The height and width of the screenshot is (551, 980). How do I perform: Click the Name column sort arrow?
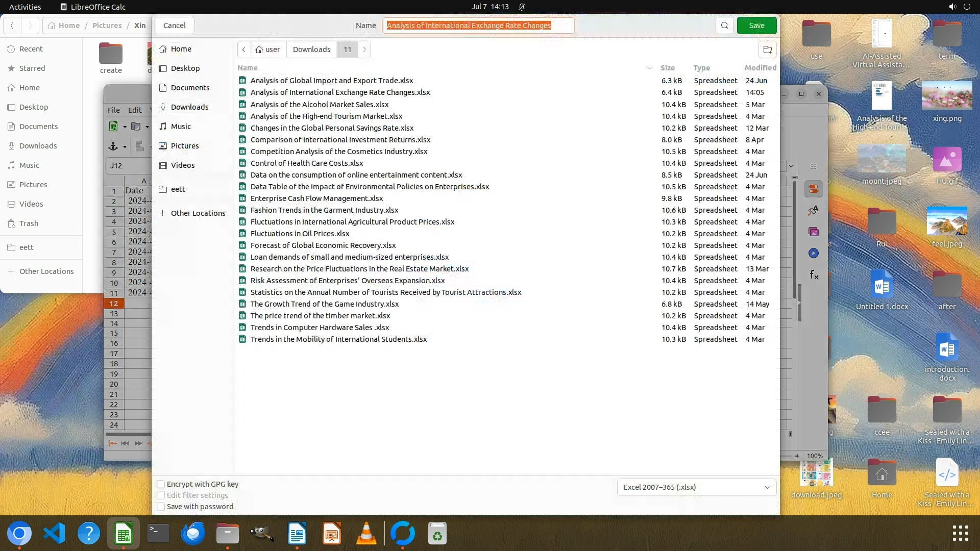[649, 68]
